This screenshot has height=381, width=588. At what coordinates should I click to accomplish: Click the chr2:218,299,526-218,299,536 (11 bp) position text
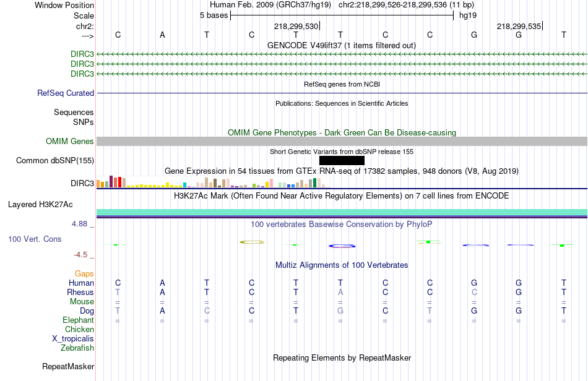406,5
